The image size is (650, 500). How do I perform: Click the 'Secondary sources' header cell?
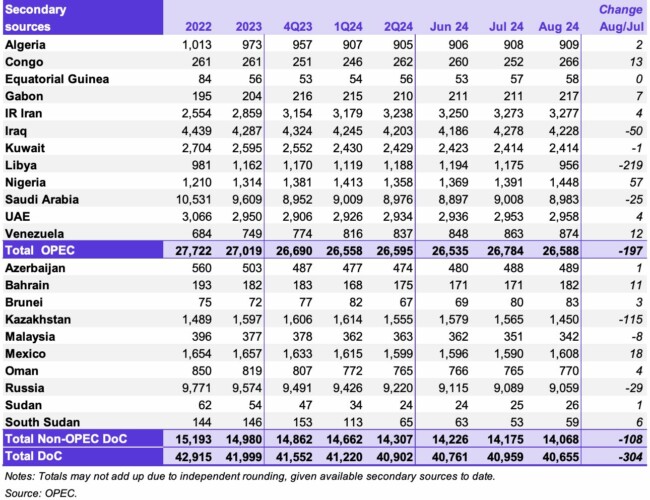click(x=38, y=15)
